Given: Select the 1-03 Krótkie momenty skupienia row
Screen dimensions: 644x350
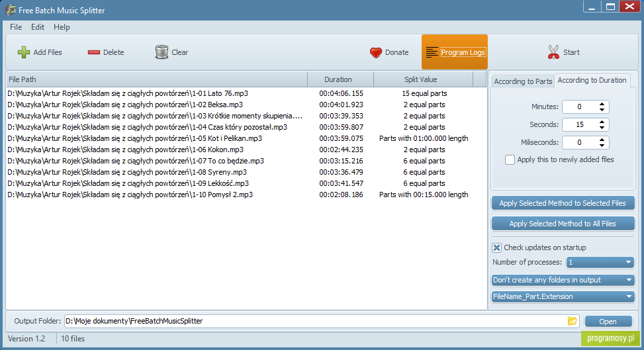Looking at the screenshot, I should tap(246, 116).
